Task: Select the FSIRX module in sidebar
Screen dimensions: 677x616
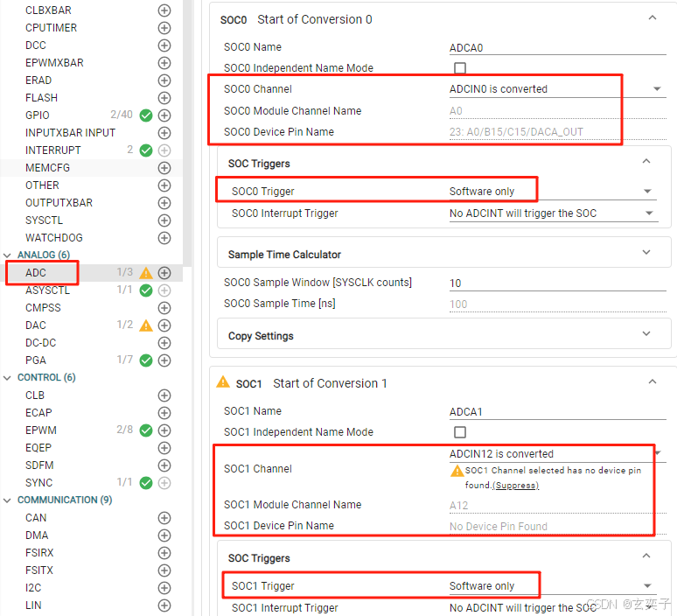Action: click(x=39, y=553)
